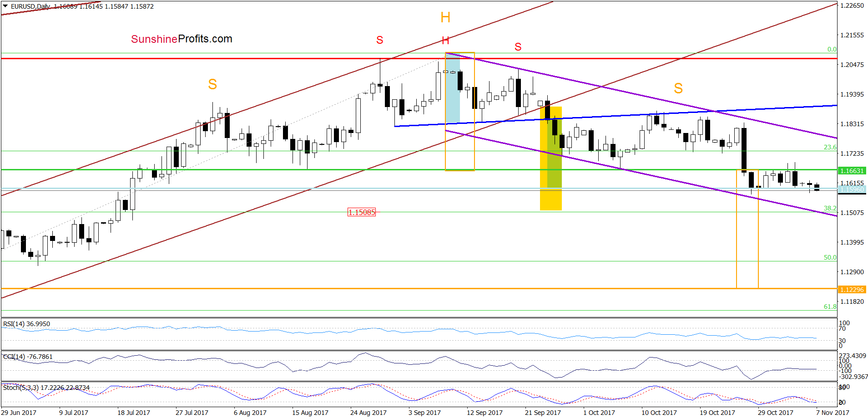This screenshot has width=868, height=419.
Task: Click the orange S label above July candles
Action: pyautogui.click(x=212, y=84)
